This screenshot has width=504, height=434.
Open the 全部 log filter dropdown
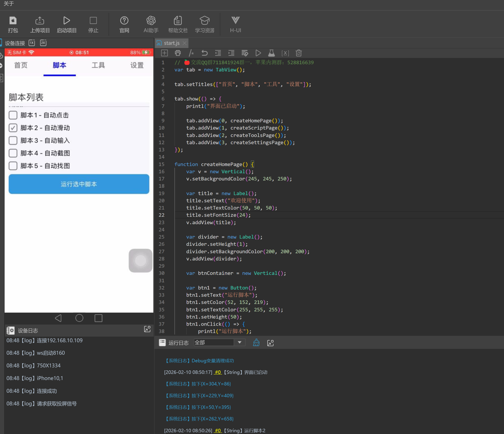click(239, 342)
